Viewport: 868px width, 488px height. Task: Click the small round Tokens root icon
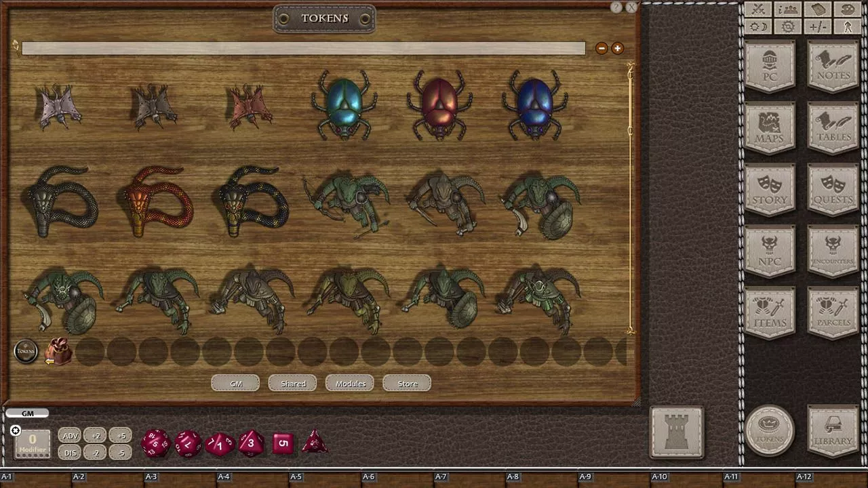26,351
